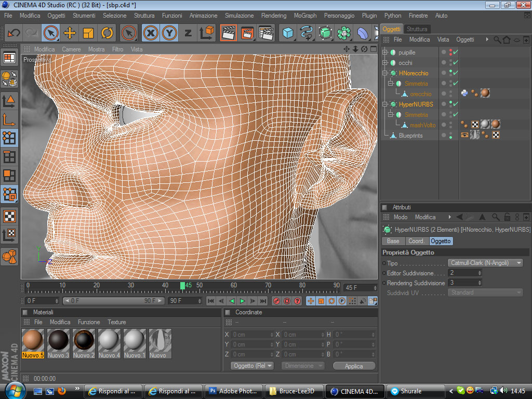Select the Nuovo.3 black material swatch

59,340
